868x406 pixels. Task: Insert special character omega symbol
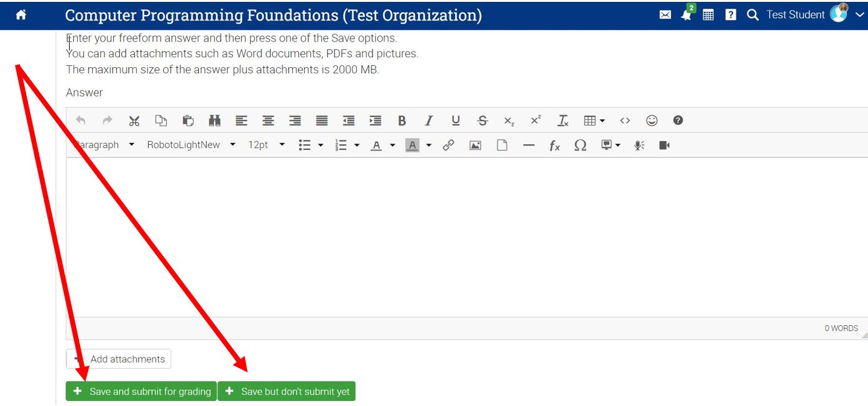point(580,145)
